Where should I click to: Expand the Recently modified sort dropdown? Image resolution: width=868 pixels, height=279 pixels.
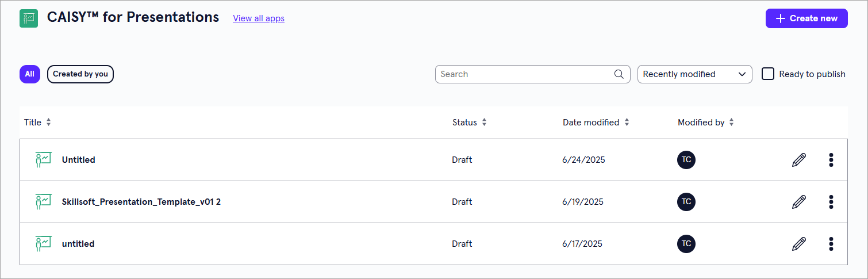694,74
